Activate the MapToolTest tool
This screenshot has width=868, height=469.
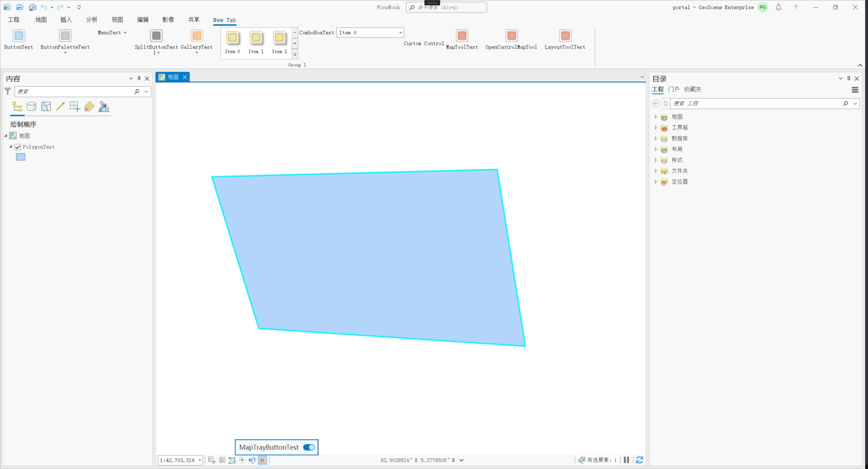[x=462, y=39]
